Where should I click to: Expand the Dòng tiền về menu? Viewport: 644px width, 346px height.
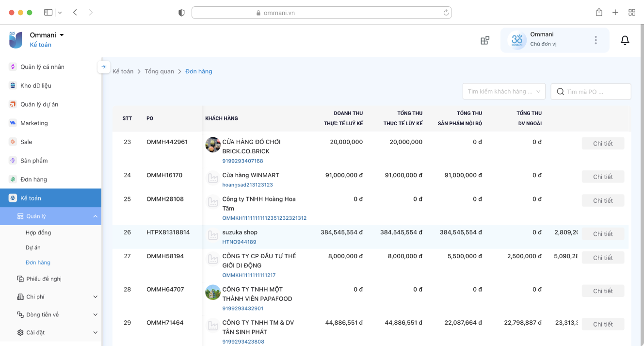(x=95, y=315)
